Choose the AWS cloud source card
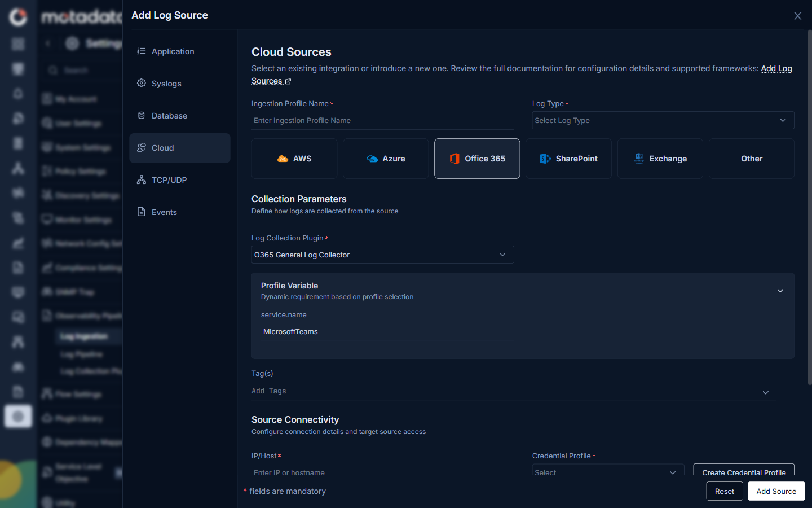Viewport: 812px width, 508px height. coord(294,159)
